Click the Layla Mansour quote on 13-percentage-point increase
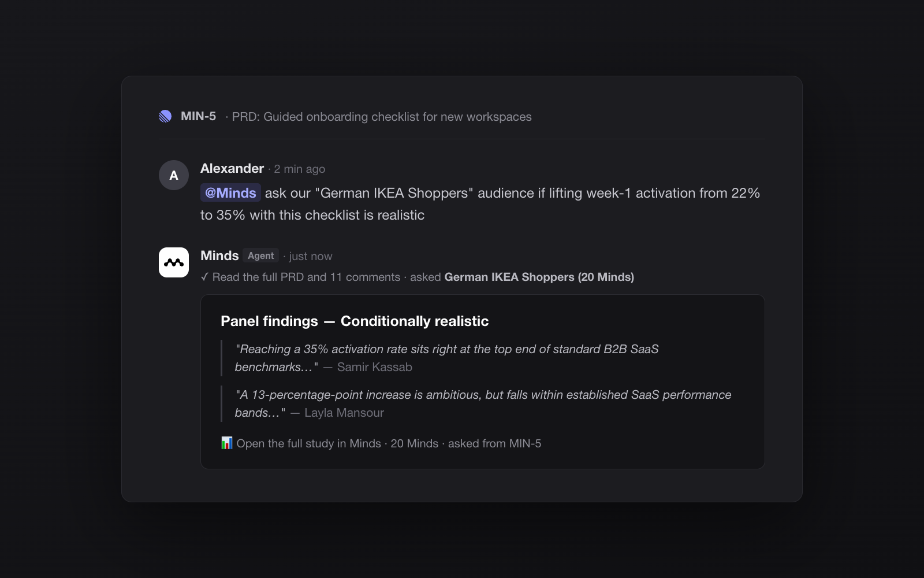Viewport: 924px width, 578px height. 483,403
